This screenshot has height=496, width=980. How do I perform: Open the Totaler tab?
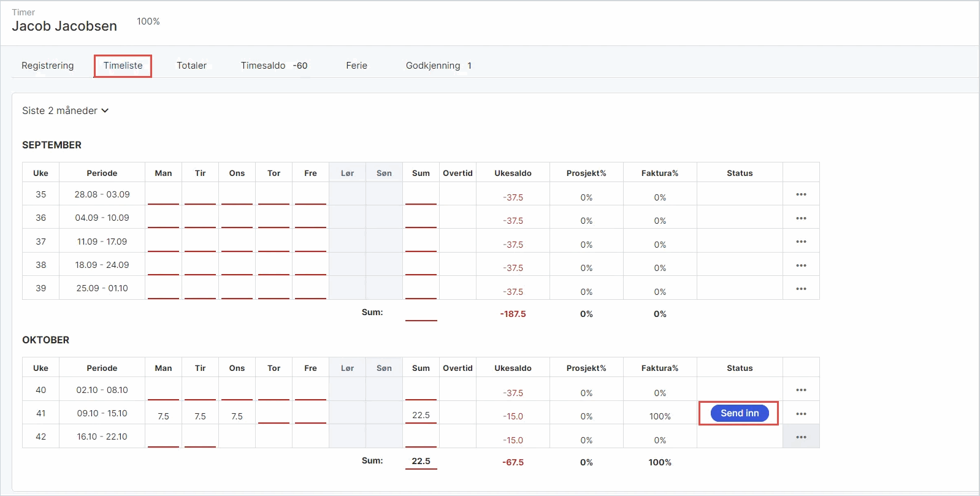point(191,66)
